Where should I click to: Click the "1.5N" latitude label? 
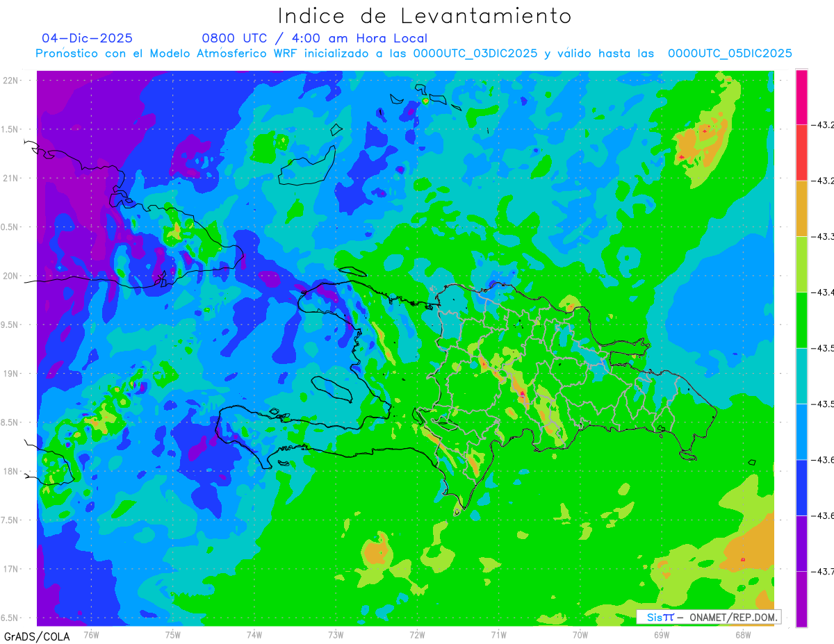tap(10, 129)
